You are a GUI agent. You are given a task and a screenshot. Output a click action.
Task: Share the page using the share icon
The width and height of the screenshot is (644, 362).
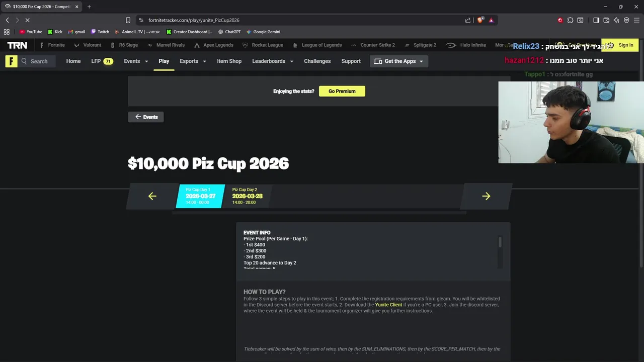468,20
